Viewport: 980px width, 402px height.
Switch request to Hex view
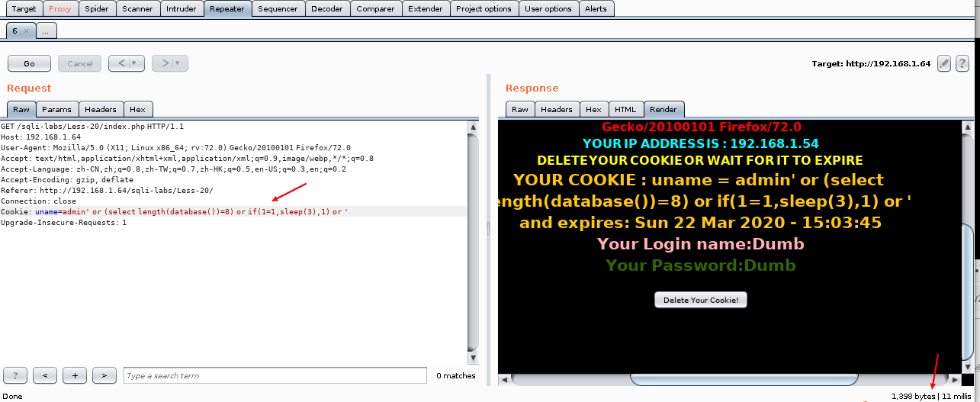pyautogui.click(x=139, y=109)
